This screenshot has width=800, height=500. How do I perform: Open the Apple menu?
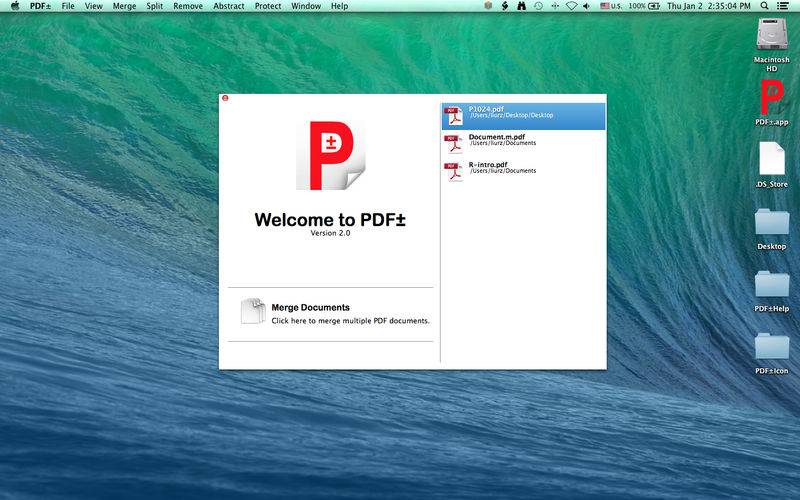(x=15, y=6)
